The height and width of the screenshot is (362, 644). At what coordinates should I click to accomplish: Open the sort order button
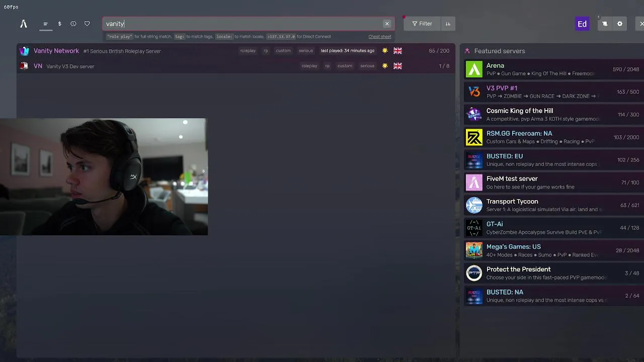click(x=448, y=24)
